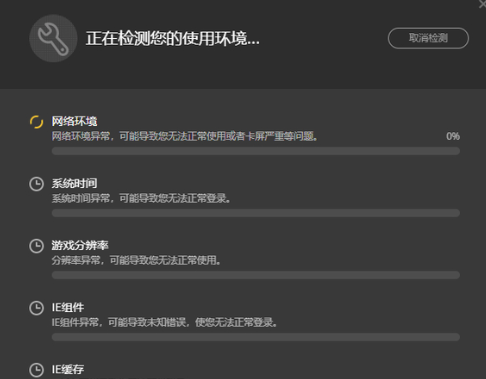Select the IE组件 item title
Screen dimensions: 486x379
[68, 307]
